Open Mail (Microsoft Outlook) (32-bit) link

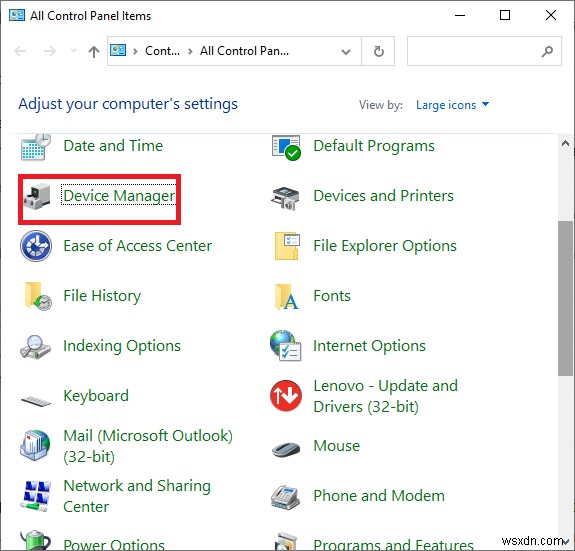point(148,446)
